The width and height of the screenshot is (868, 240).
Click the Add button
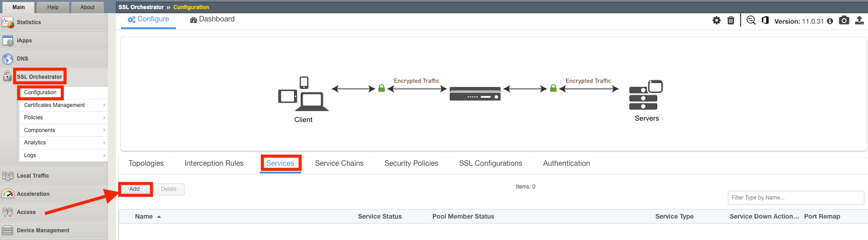point(135,189)
